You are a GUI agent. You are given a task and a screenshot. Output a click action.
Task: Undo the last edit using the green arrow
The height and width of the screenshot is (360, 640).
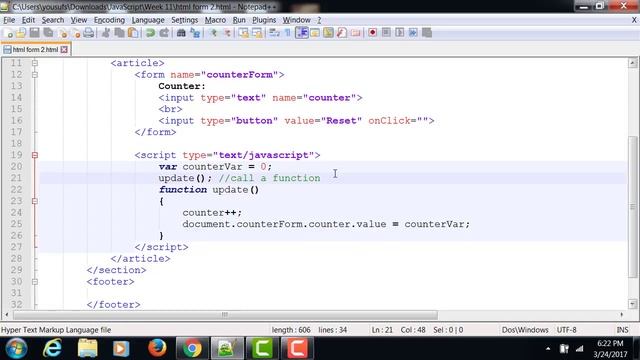click(x=150, y=33)
